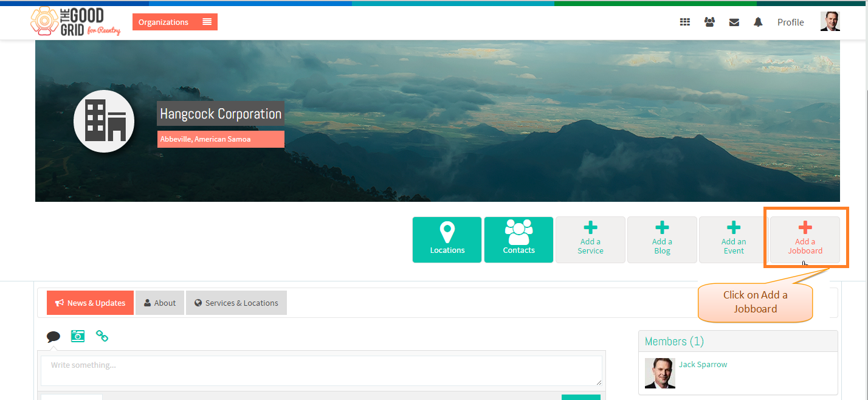Open the Contacts button
Image resolution: width=868 pixels, height=400 pixels.
[x=519, y=240]
